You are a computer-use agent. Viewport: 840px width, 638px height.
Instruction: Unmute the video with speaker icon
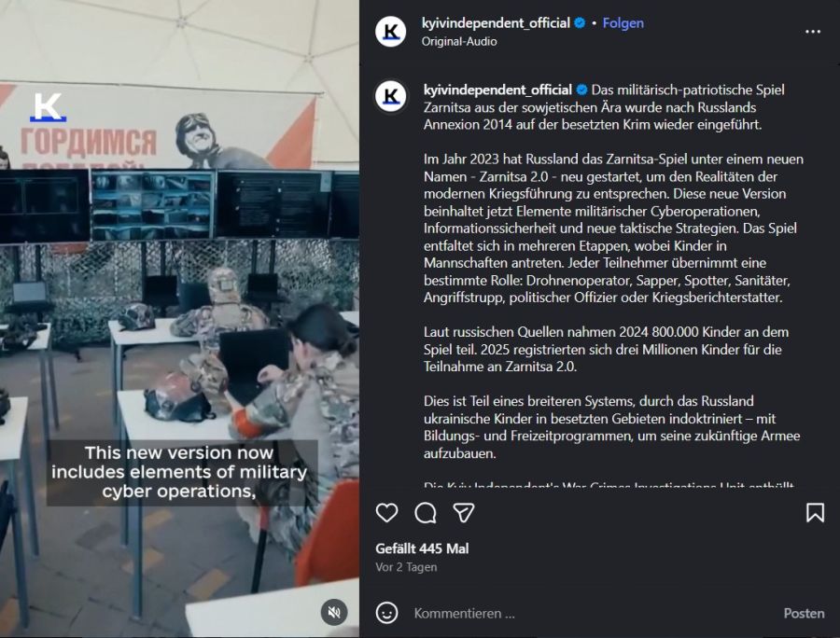click(334, 612)
